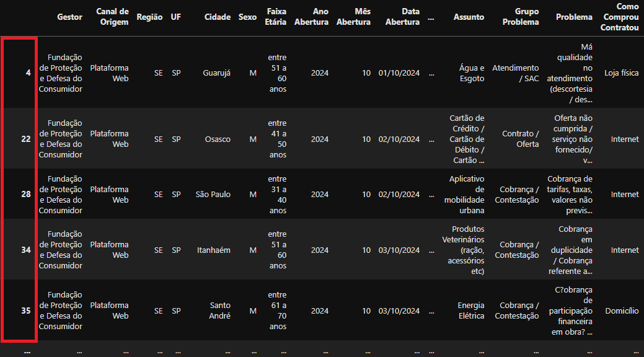Click the entre 31 a 40 anos cell
Screen dimensions: 644x357
pos(277,194)
